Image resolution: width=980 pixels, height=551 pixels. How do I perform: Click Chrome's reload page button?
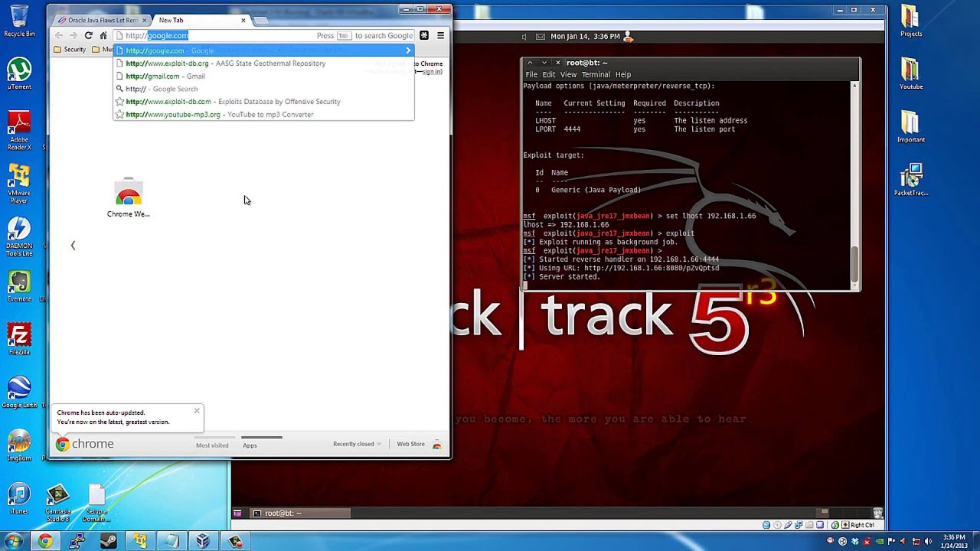88,35
